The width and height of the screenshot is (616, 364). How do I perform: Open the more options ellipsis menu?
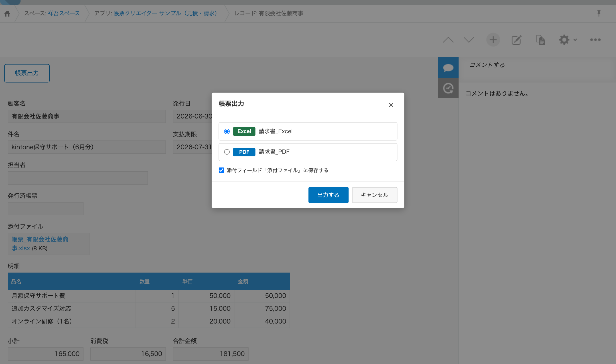(595, 40)
